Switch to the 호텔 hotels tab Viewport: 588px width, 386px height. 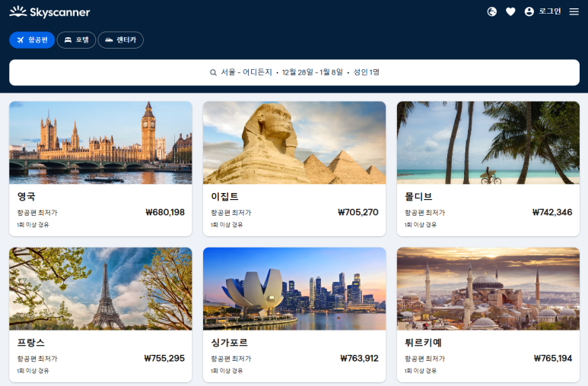click(x=77, y=40)
